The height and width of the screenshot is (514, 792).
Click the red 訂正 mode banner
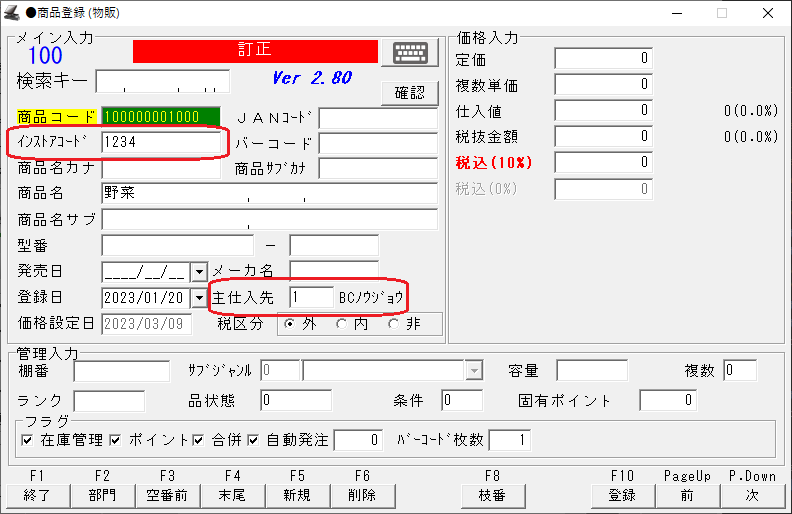click(255, 51)
